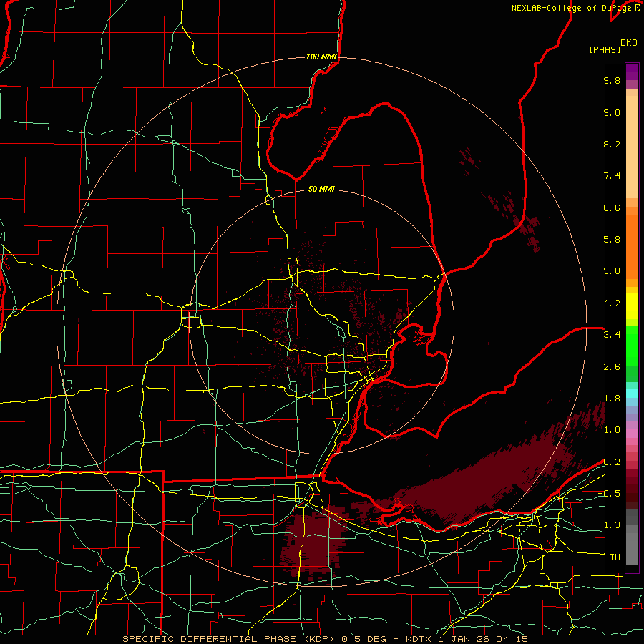This screenshot has height=644, width=644.
Task: Click the 04:15 timestamp in the caption
Action: tap(512, 639)
